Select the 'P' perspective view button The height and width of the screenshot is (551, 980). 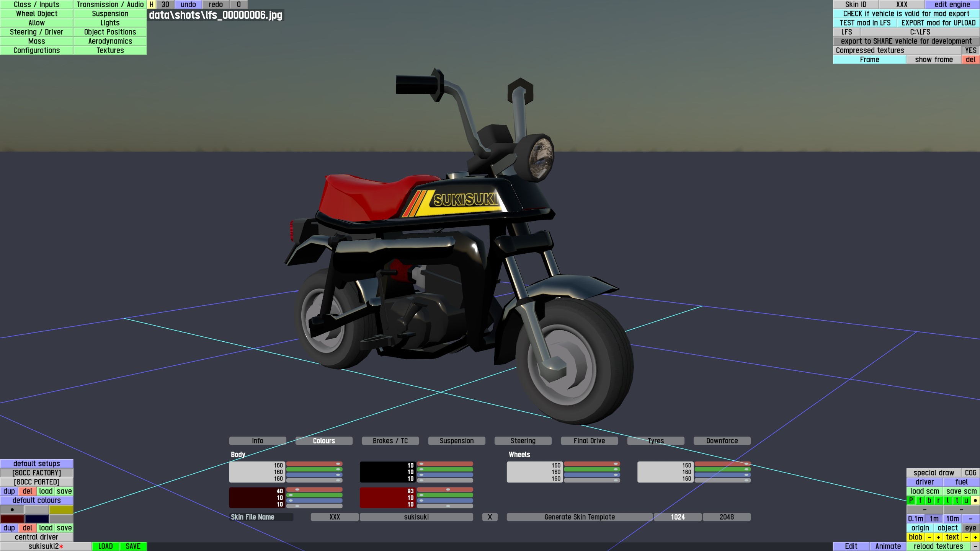[911, 500]
